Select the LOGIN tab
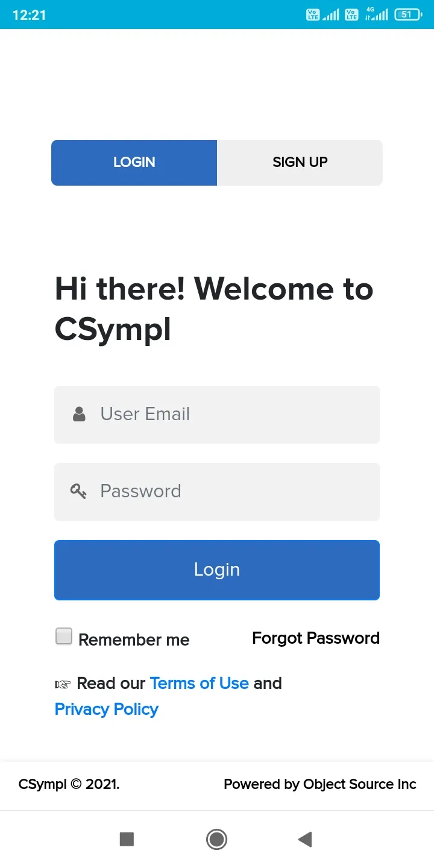Viewport: 434px width, 868px height. click(x=134, y=162)
